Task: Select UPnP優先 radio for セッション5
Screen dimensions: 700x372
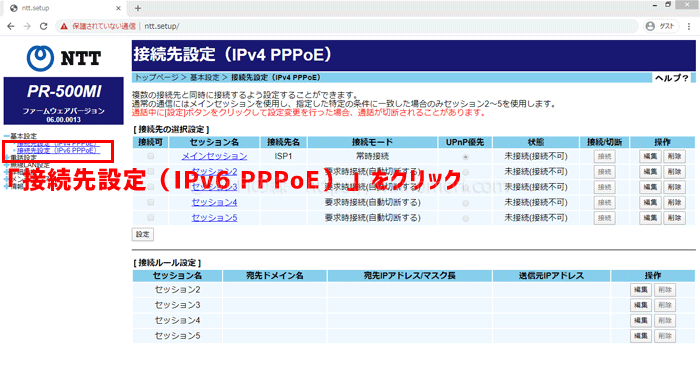Action: [466, 218]
